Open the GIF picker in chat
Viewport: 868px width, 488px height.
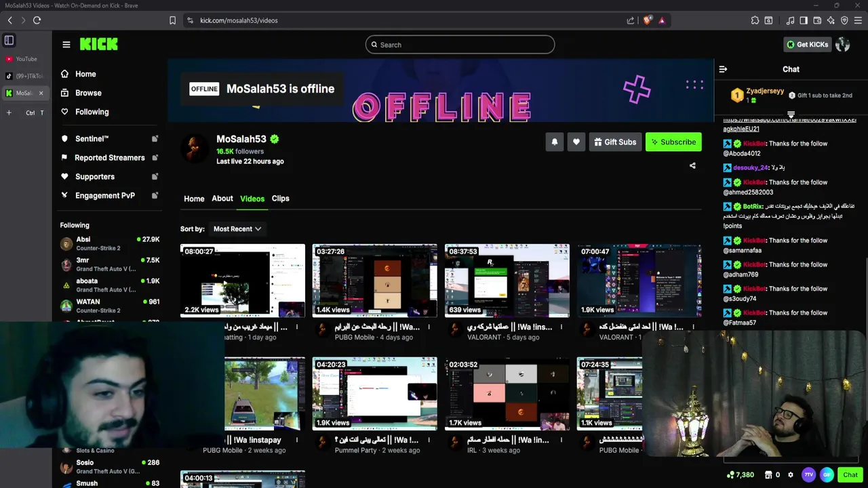[x=827, y=475]
